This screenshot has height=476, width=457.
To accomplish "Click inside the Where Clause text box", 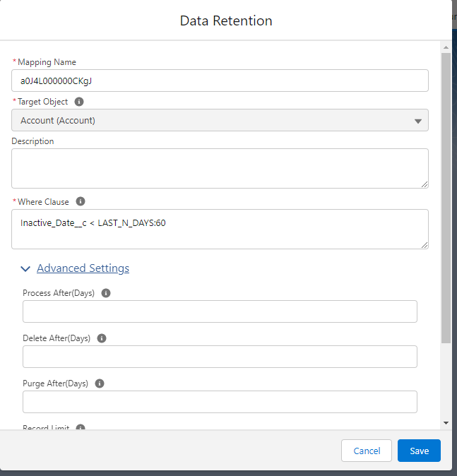I will coord(220,229).
